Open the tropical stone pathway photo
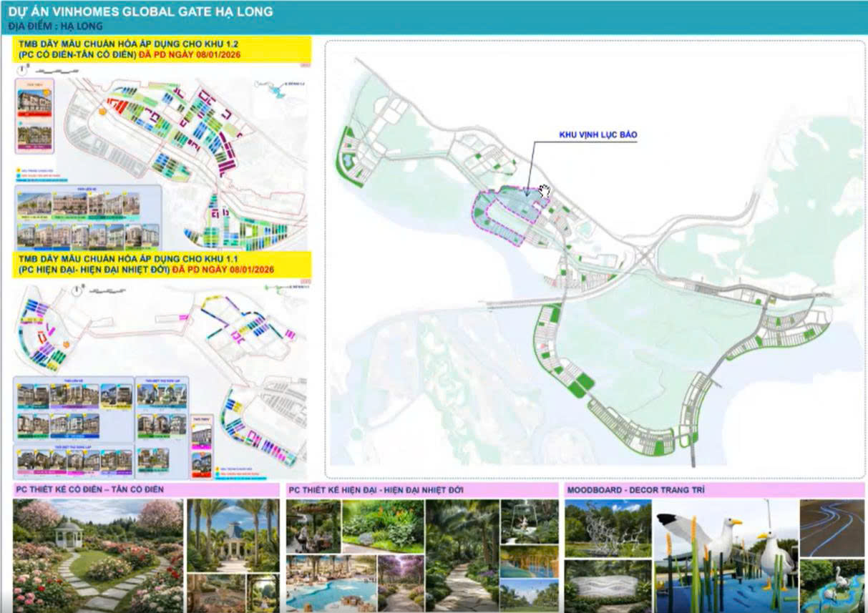This screenshot has height=613, width=868. click(461, 556)
